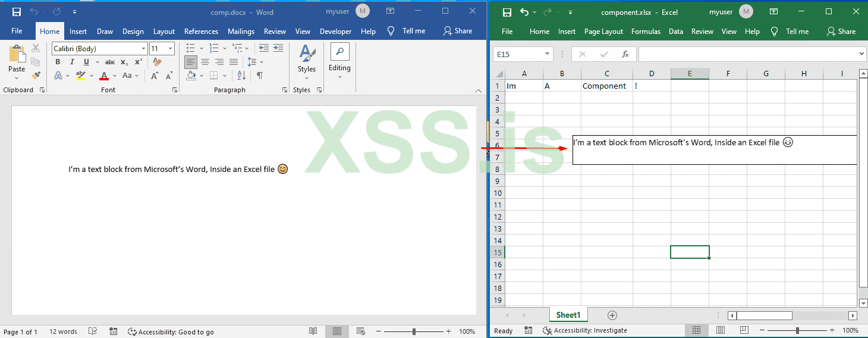Toggle Italic formatting in Word
Viewport: 868px width, 338px height.
coord(72,62)
